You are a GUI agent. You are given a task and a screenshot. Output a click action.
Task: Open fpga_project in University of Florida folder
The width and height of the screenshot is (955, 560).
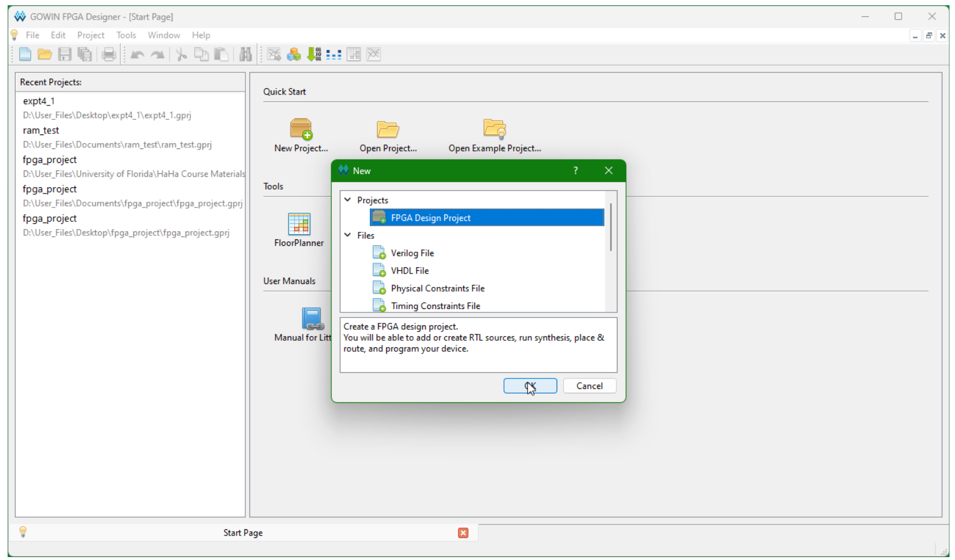(130, 167)
